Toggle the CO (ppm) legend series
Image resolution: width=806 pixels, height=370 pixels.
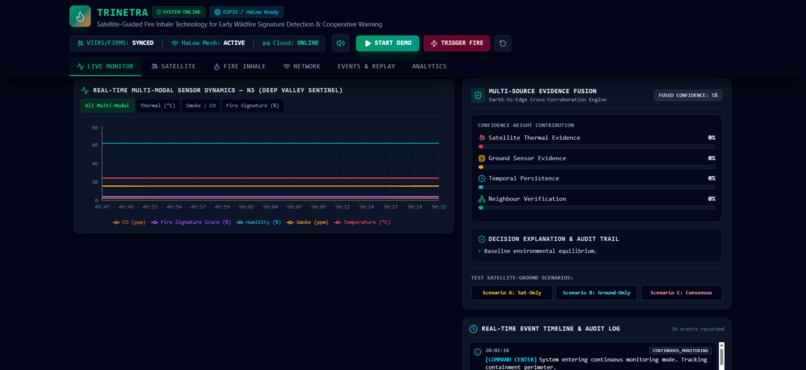coord(129,223)
